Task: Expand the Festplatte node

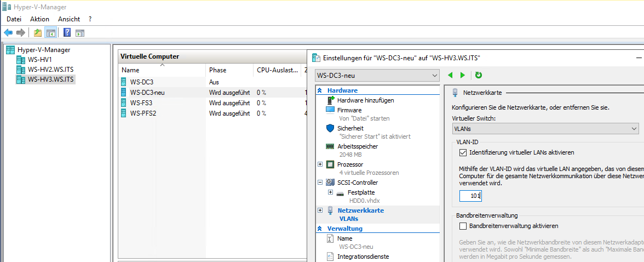Action: 330,192
